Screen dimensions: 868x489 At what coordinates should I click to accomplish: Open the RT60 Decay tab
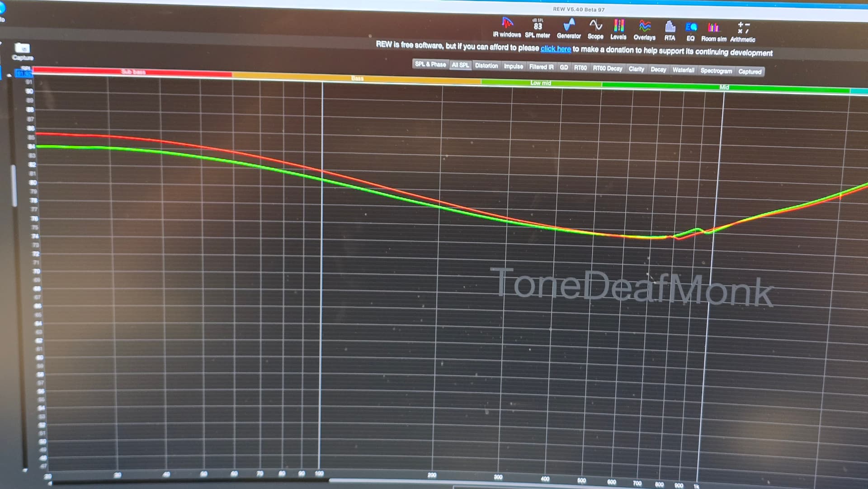(608, 68)
